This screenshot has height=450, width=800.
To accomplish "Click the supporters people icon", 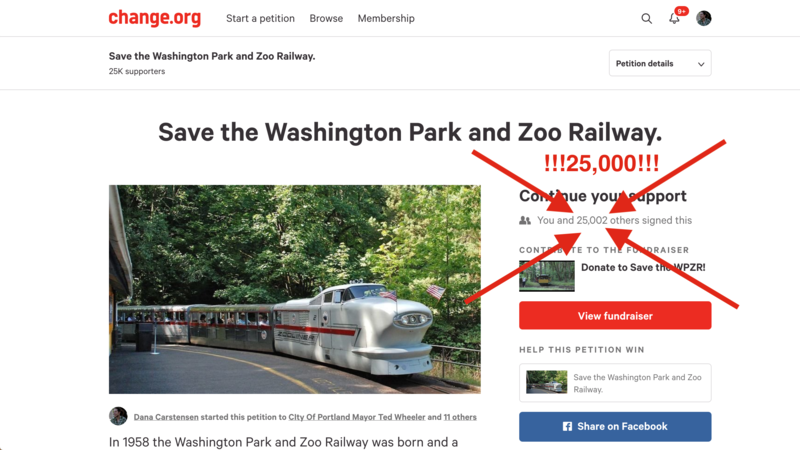I will 525,220.
